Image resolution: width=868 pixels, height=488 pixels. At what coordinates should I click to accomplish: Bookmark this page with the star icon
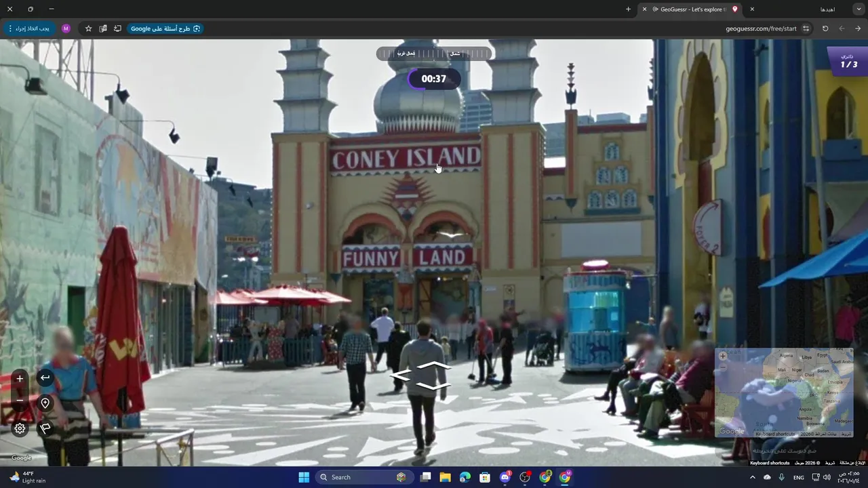tap(88, 28)
